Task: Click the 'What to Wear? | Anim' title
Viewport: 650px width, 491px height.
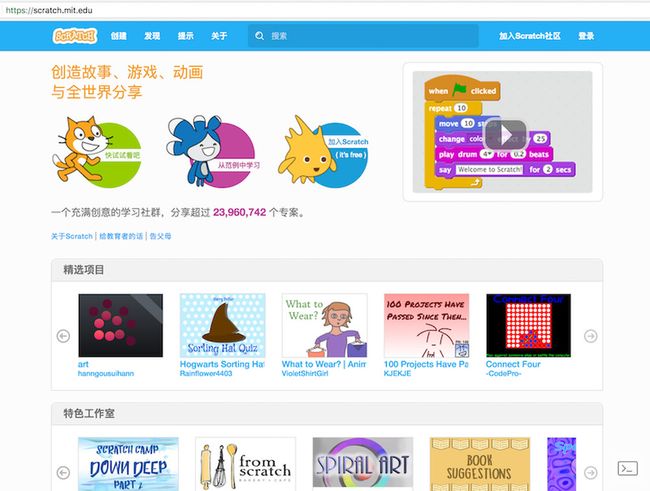Action: (x=324, y=364)
